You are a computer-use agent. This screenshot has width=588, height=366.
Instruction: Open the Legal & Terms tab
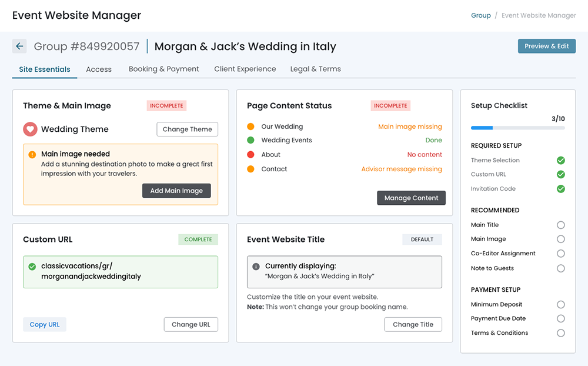click(x=315, y=69)
